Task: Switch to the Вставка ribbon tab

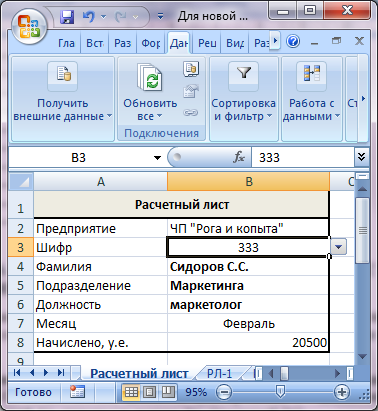Action: 94,43
